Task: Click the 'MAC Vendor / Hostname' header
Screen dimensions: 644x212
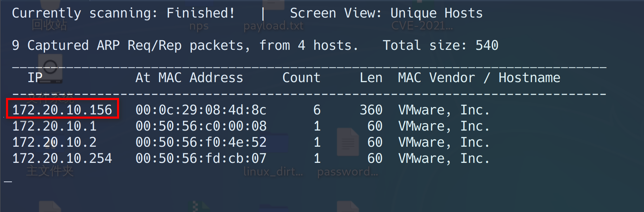Action: point(479,78)
